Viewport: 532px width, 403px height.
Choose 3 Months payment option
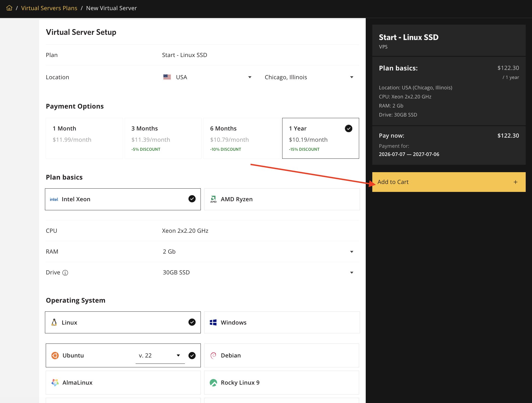click(x=163, y=138)
